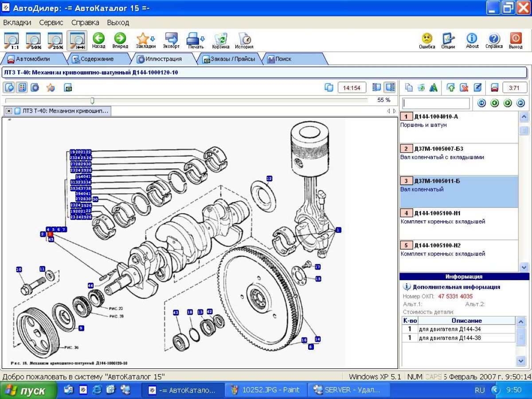Click the part search input field
The image size is (532, 399).
coord(435,103)
